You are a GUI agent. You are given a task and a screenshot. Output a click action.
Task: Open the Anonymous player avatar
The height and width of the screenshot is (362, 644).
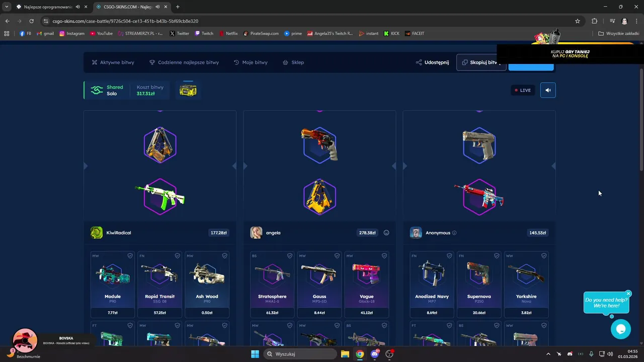coord(416,232)
